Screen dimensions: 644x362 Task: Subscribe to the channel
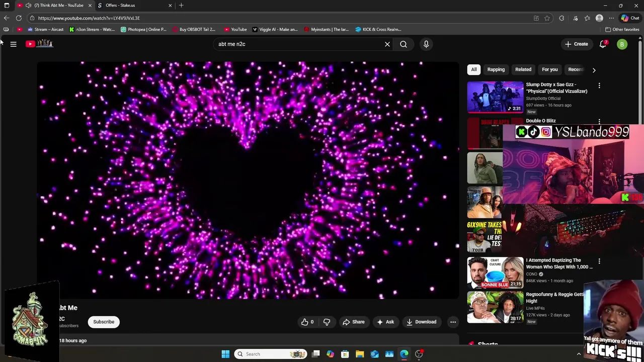pyautogui.click(x=104, y=322)
